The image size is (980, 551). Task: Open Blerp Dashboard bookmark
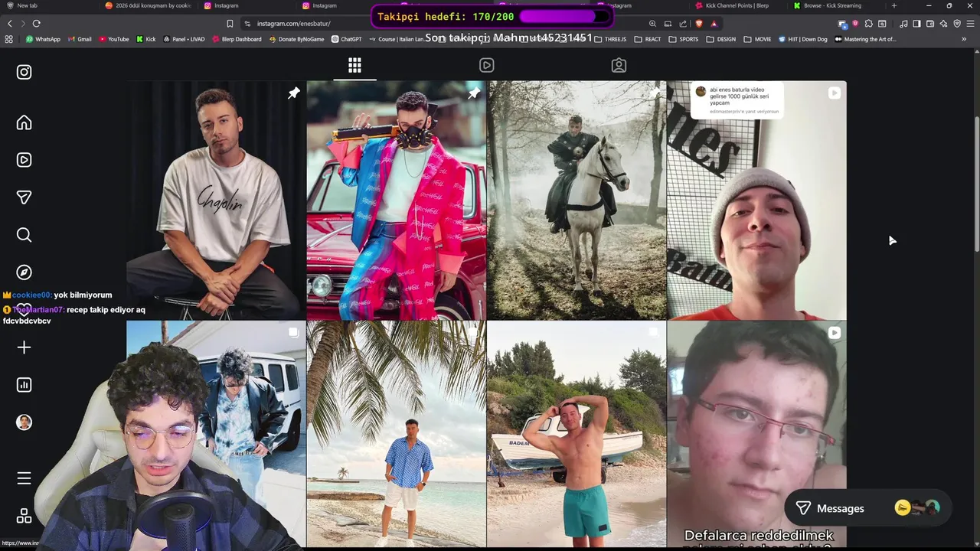coord(237,39)
